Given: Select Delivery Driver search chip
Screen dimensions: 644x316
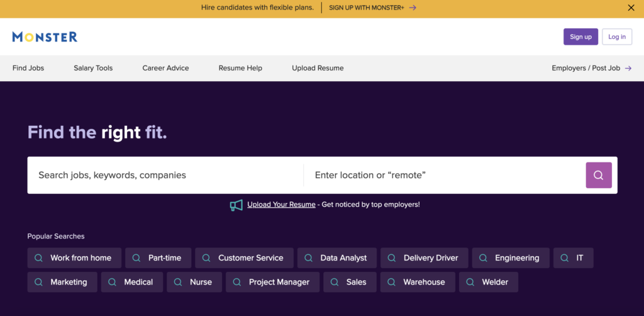Looking at the screenshot, I should [x=425, y=258].
